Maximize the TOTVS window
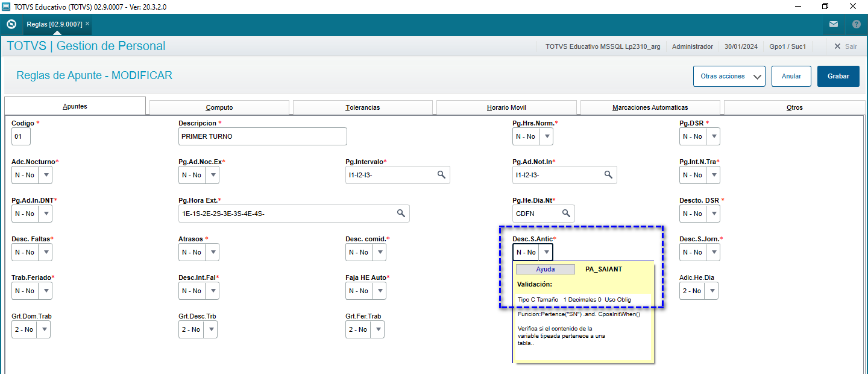868x374 pixels. pyautogui.click(x=825, y=6)
